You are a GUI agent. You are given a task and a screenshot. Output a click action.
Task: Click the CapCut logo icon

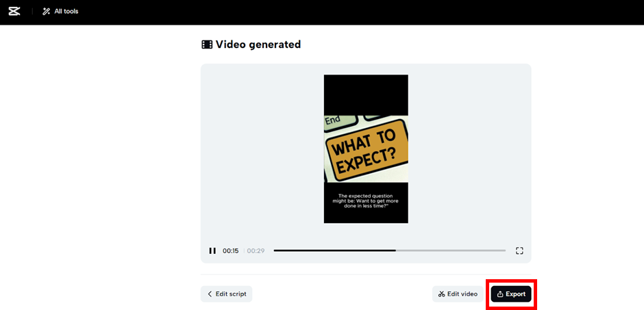click(x=14, y=12)
